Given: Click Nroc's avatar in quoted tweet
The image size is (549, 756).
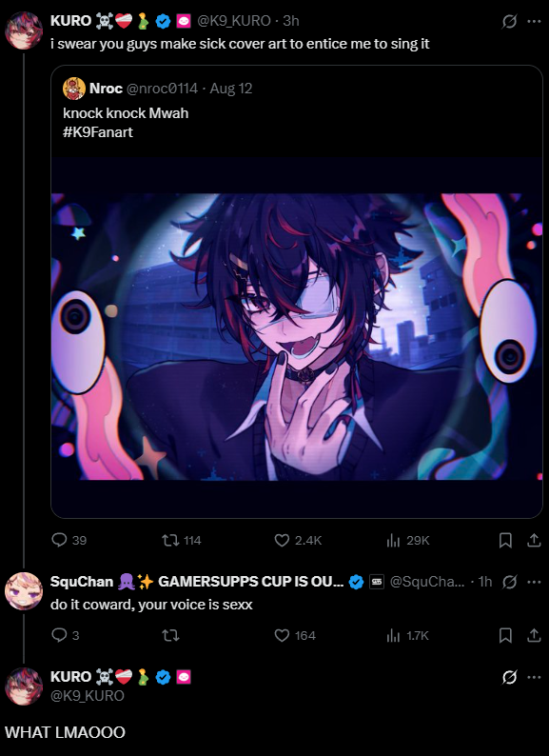Looking at the screenshot, I should [74, 89].
